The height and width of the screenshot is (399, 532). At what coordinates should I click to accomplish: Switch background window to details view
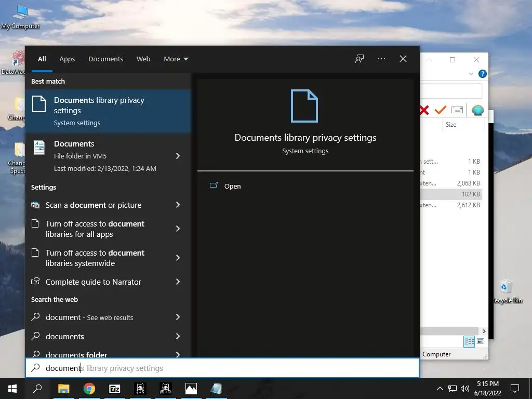click(469, 341)
